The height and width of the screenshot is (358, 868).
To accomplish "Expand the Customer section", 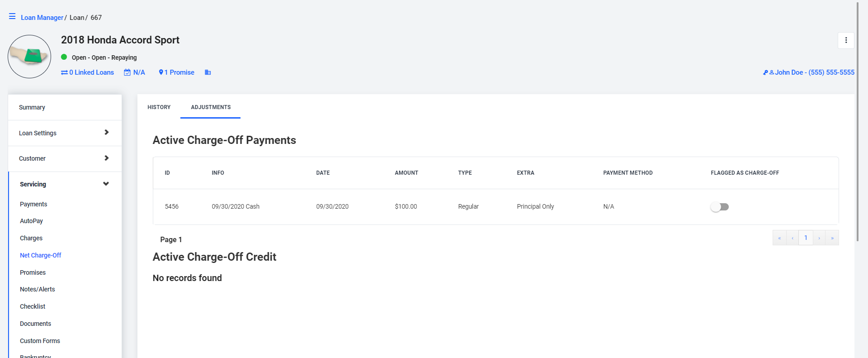I will coord(65,158).
